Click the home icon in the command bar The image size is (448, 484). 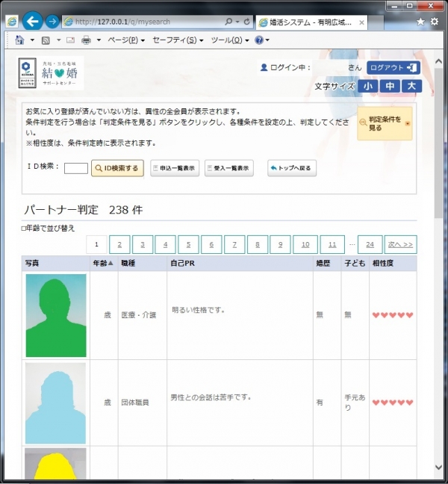click(20, 40)
